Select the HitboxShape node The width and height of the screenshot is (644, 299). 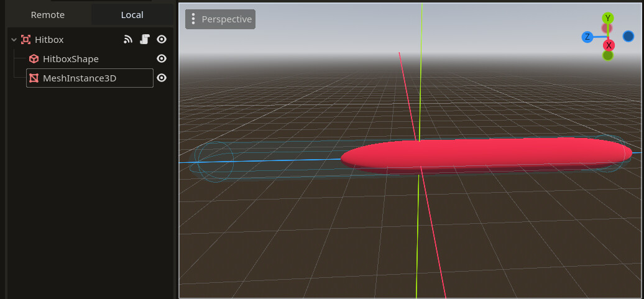point(71,59)
